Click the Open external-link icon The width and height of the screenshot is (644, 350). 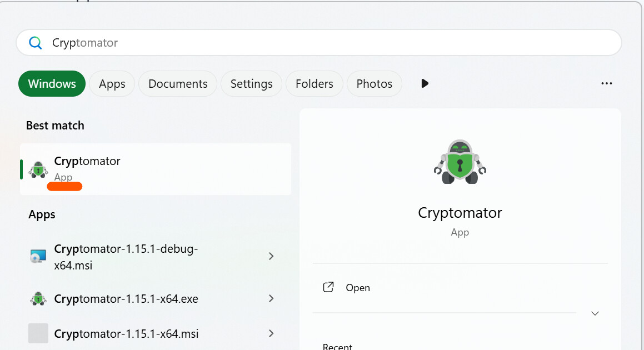[x=328, y=287]
